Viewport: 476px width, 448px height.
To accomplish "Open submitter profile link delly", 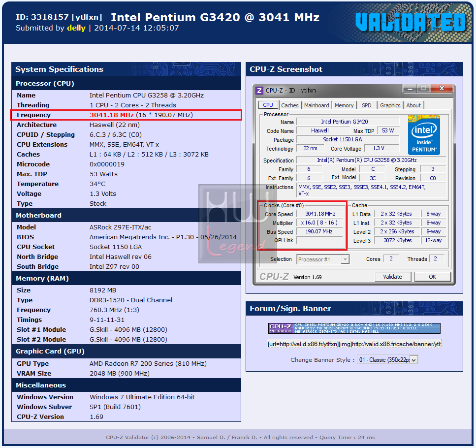I will [x=76, y=28].
